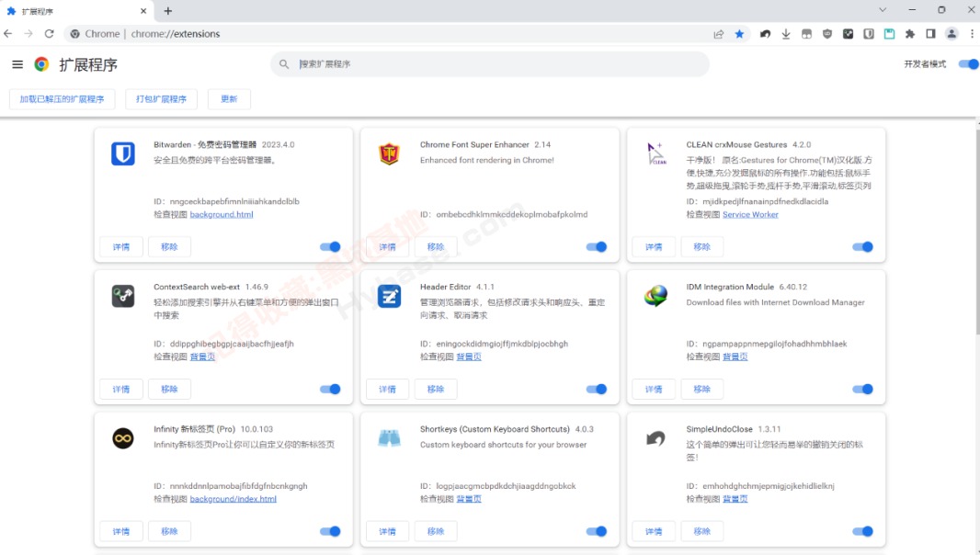
Task: Turn off Header Editor toggle
Action: 597,389
